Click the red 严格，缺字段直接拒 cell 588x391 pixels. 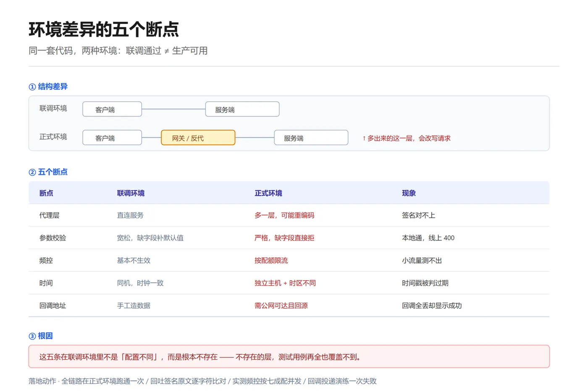[284, 238]
